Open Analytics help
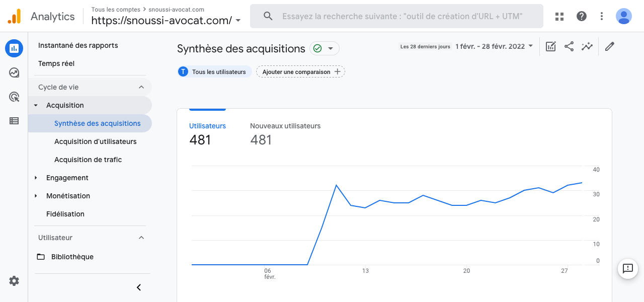 pos(581,16)
